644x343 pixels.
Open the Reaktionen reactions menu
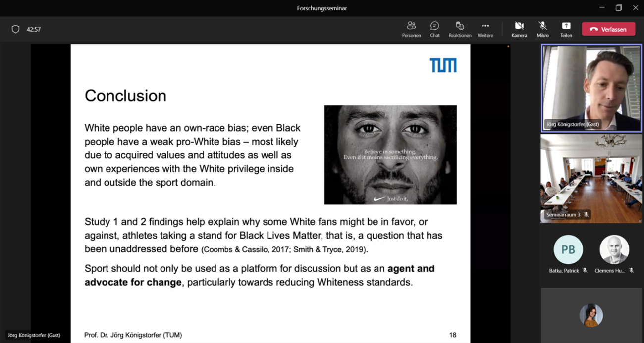[460, 29]
